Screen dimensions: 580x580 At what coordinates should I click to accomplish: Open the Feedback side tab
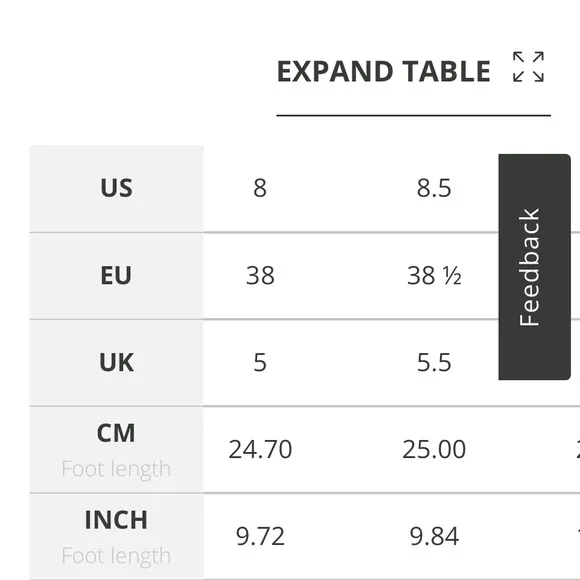535,267
